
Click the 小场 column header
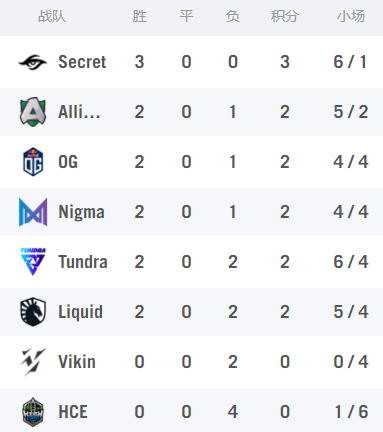point(351,16)
